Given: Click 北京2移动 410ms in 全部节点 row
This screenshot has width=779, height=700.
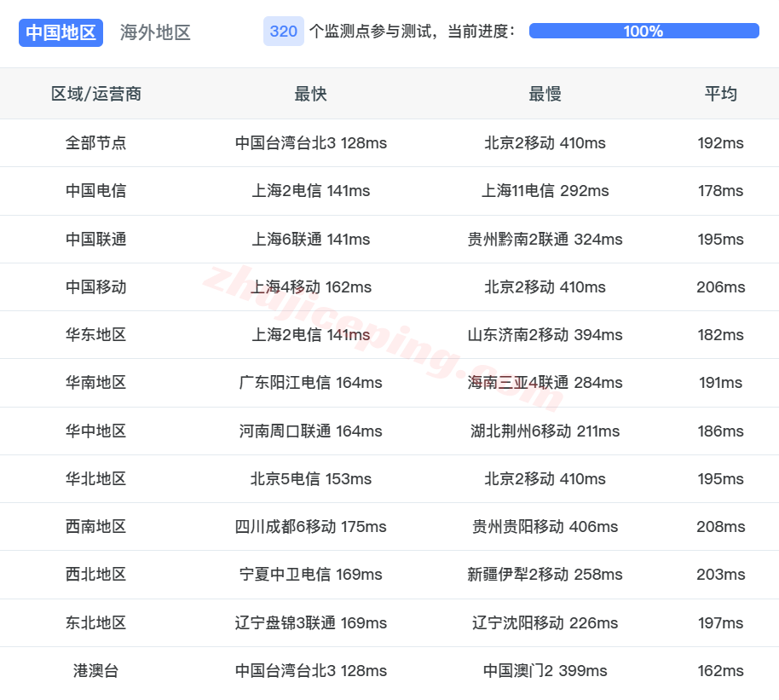Looking at the screenshot, I should tap(545, 142).
